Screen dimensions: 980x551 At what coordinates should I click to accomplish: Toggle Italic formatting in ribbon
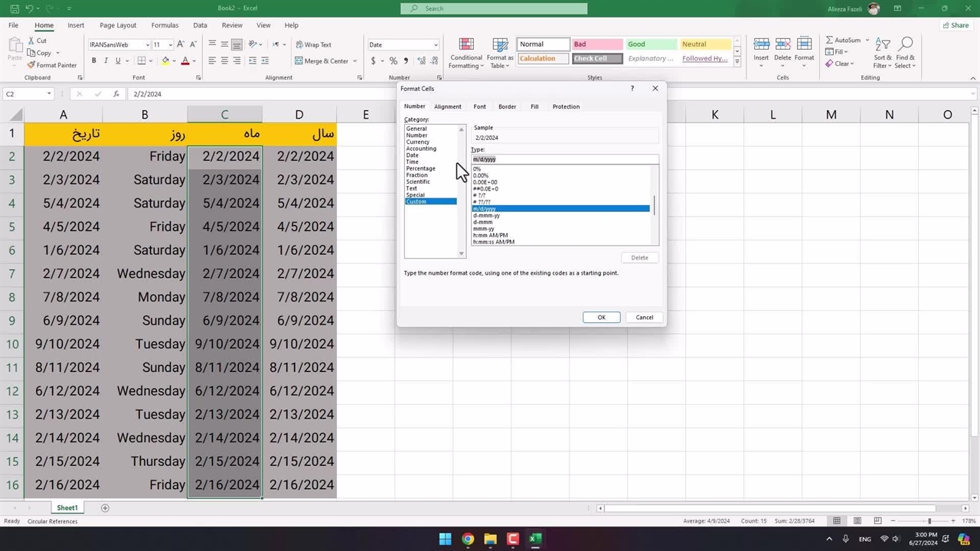click(106, 61)
